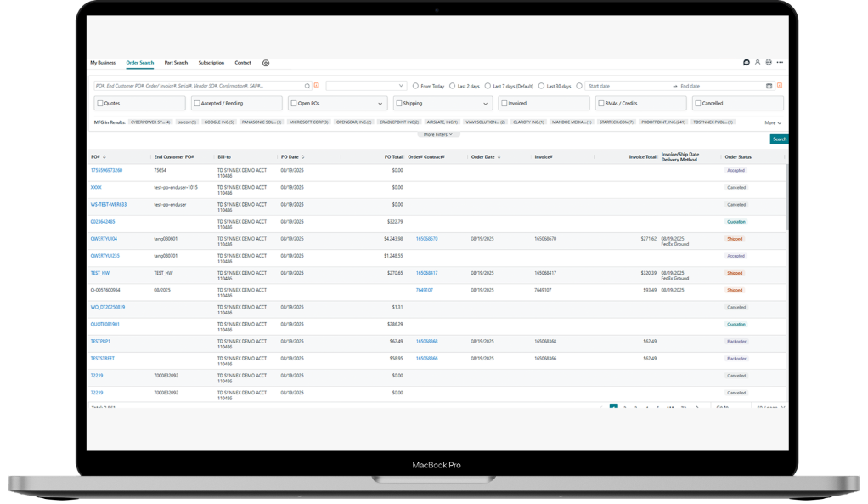868x504 pixels.
Task: Switch to the Part Search tab
Action: [176, 63]
